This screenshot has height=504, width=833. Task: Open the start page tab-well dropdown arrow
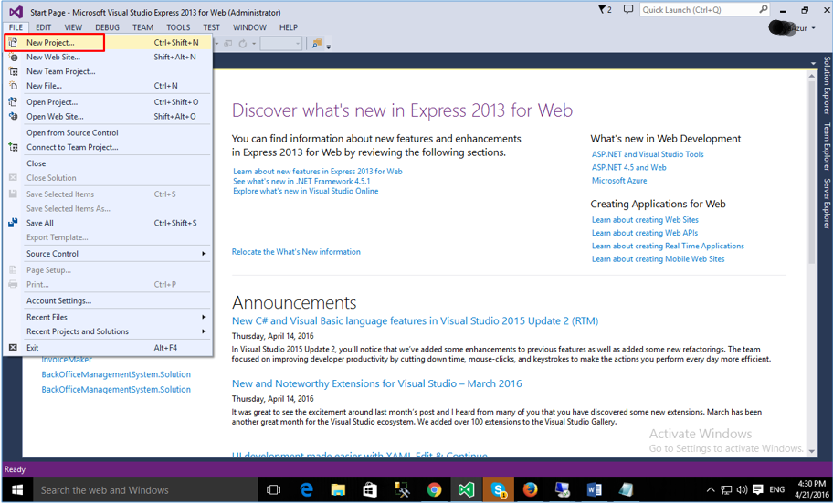(813, 63)
